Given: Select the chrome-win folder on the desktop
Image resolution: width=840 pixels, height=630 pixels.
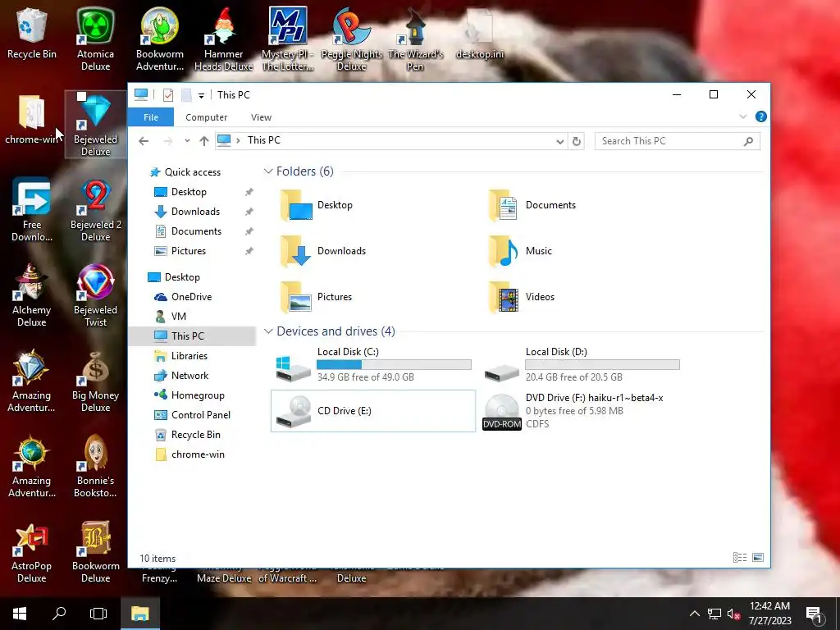Looking at the screenshot, I should (32, 119).
